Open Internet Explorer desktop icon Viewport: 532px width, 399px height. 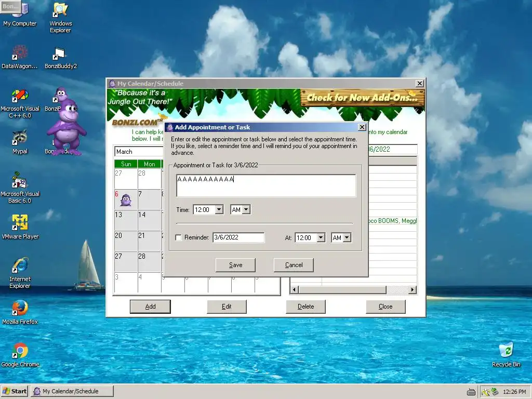20,273
